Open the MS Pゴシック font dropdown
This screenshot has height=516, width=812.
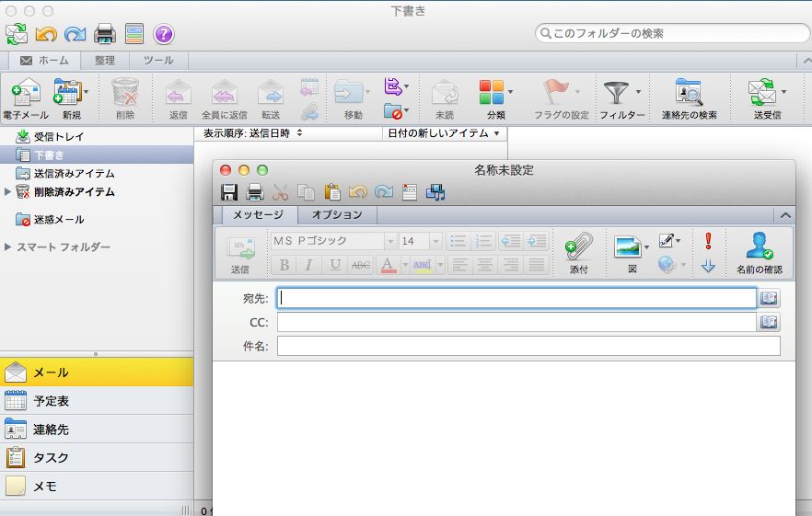[x=390, y=241]
